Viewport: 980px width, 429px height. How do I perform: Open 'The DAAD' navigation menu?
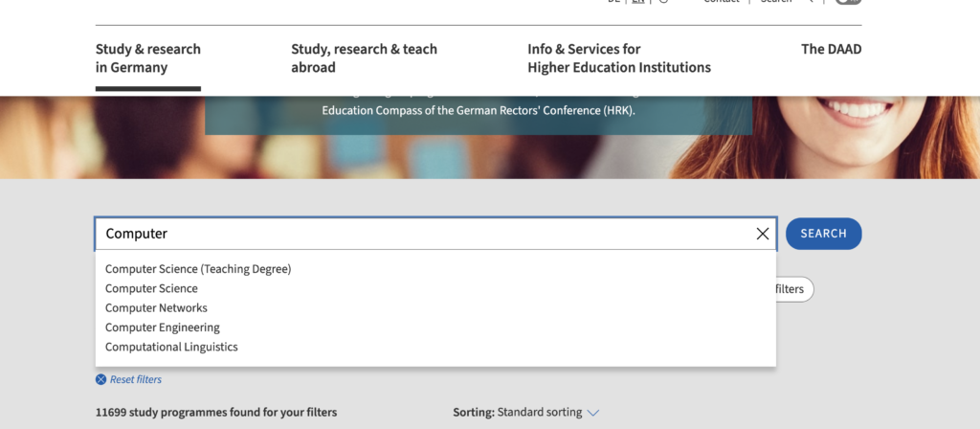[831, 49]
